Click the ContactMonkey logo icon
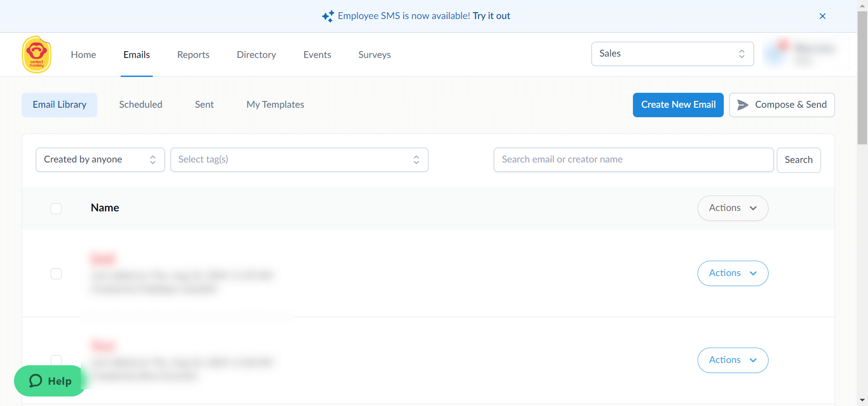Viewport: 868px width, 406px height. click(36, 55)
